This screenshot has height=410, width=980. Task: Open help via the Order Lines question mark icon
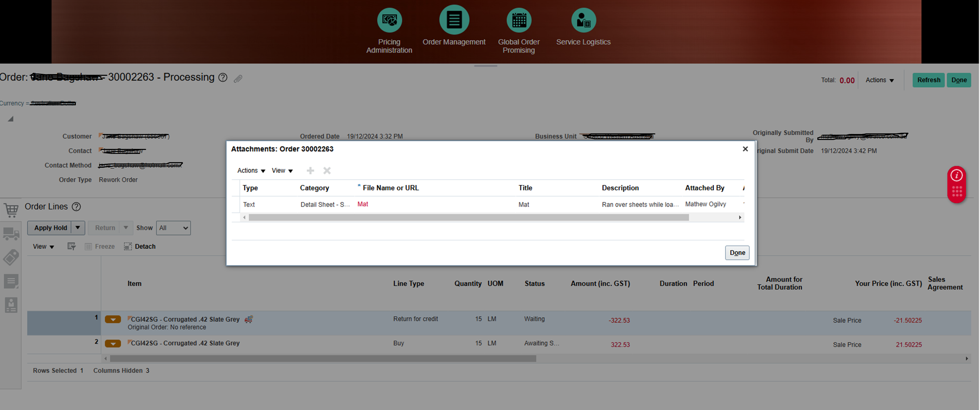pyautogui.click(x=77, y=207)
